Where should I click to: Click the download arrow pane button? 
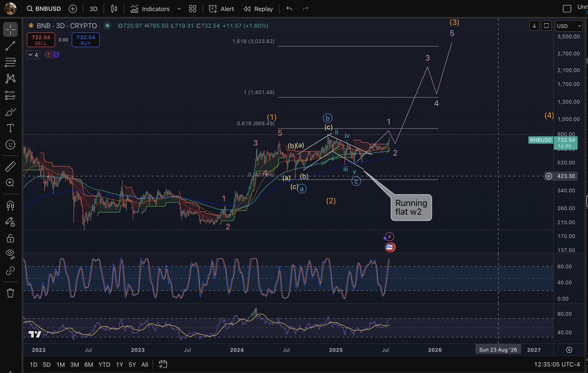click(x=534, y=25)
